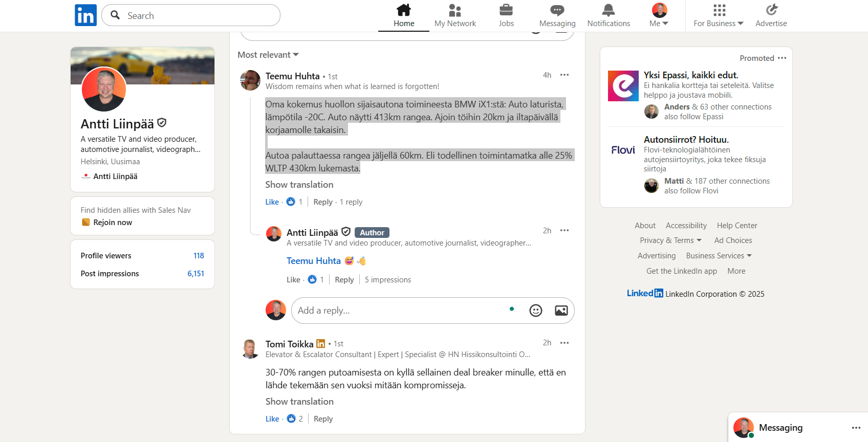Toggle like reaction on Tomi Toikka's comment
This screenshot has height=442, width=868.
tap(272, 418)
